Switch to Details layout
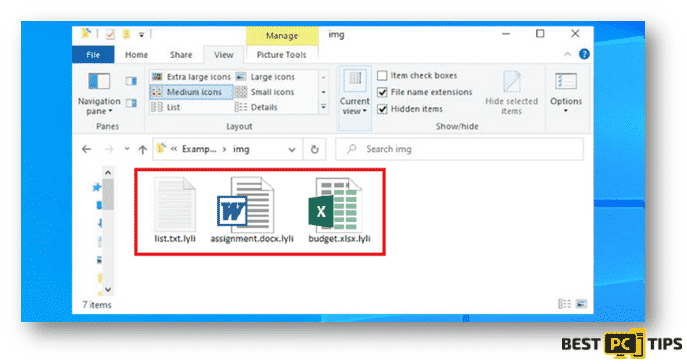Viewport: 687px width, 364px height. (257, 107)
